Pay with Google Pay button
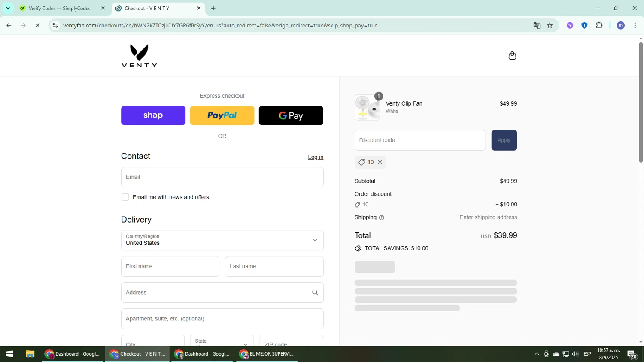Image resolution: width=644 pixels, height=362 pixels. (291, 115)
